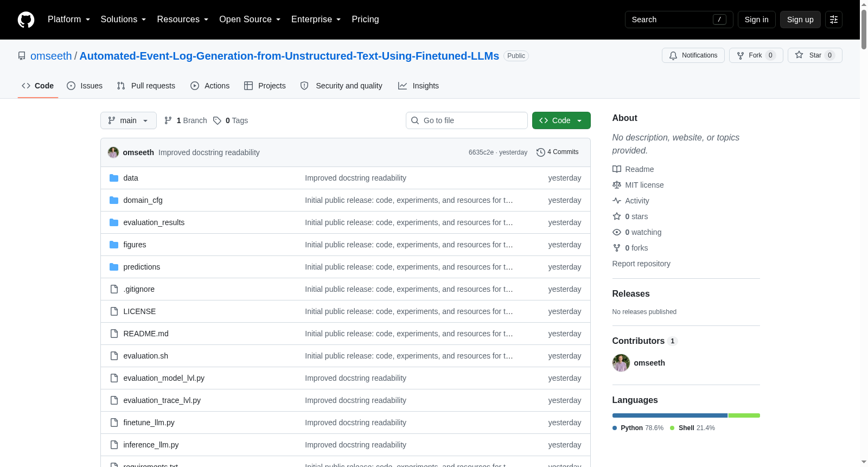Click the Readme book icon
This screenshot has width=868, height=467.
(x=617, y=169)
